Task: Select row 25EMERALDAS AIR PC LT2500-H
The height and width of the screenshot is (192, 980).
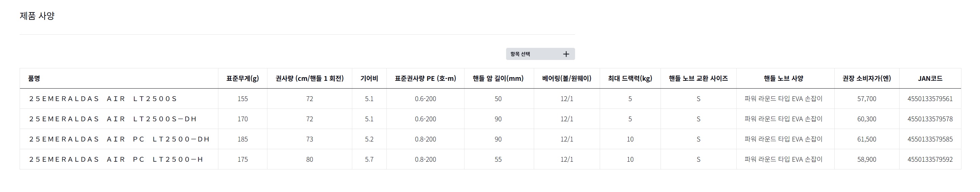Action: click(491, 159)
